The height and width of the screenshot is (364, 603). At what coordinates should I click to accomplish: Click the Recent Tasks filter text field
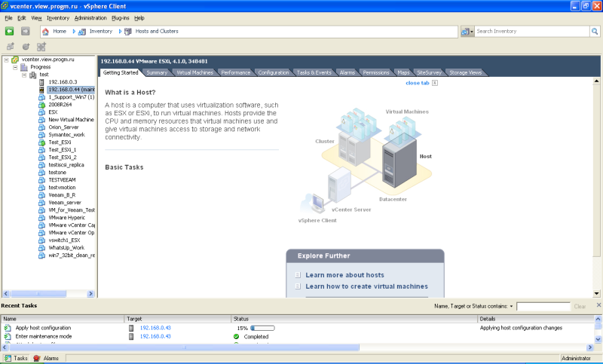pyautogui.click(x=543, y=306)
